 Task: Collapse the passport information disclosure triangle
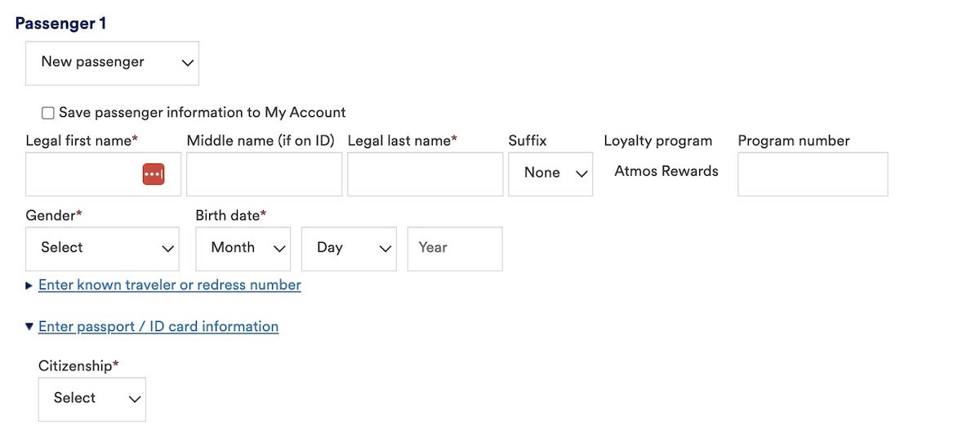tap(29, 327)
